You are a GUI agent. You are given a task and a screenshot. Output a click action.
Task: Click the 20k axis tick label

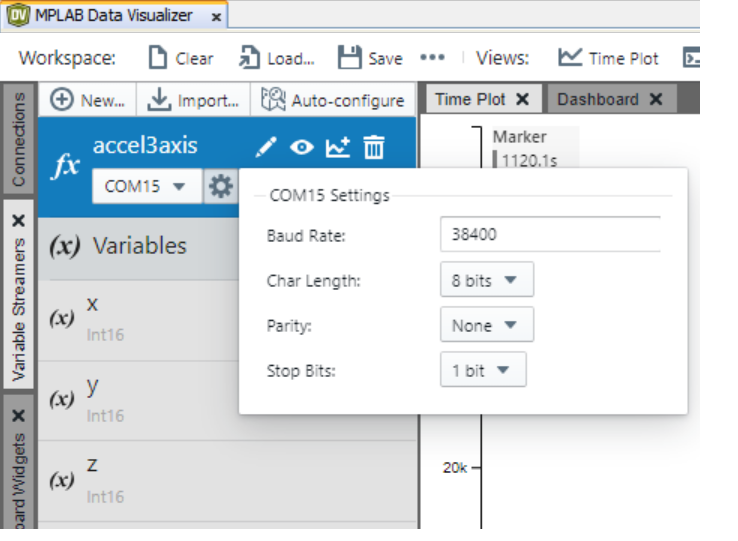[x=455, y=468]
